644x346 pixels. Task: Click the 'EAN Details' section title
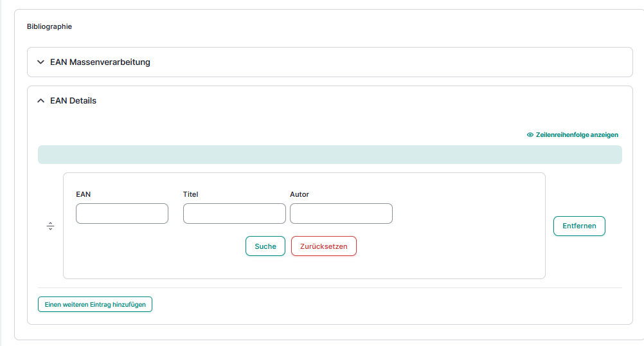pyautogui.click(x=73, y=101)
